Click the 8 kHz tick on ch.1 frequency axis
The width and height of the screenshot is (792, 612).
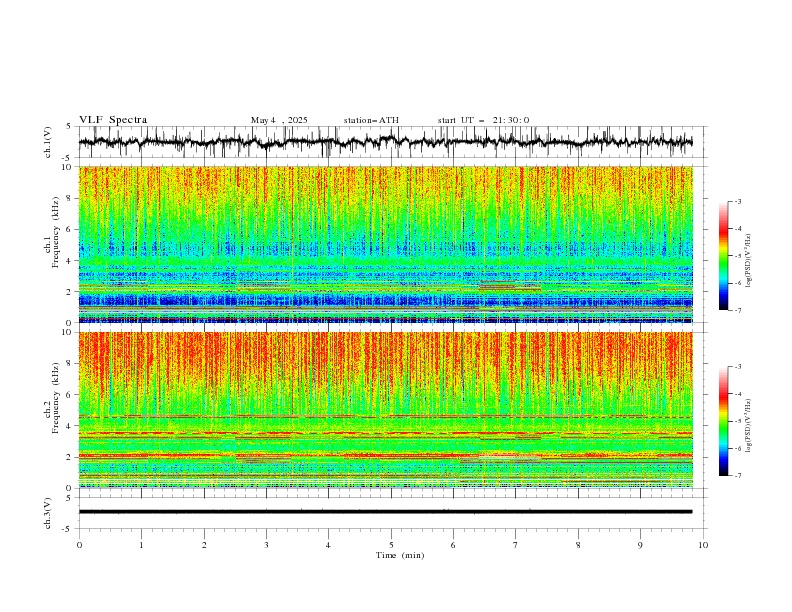(x=71, y=198)
